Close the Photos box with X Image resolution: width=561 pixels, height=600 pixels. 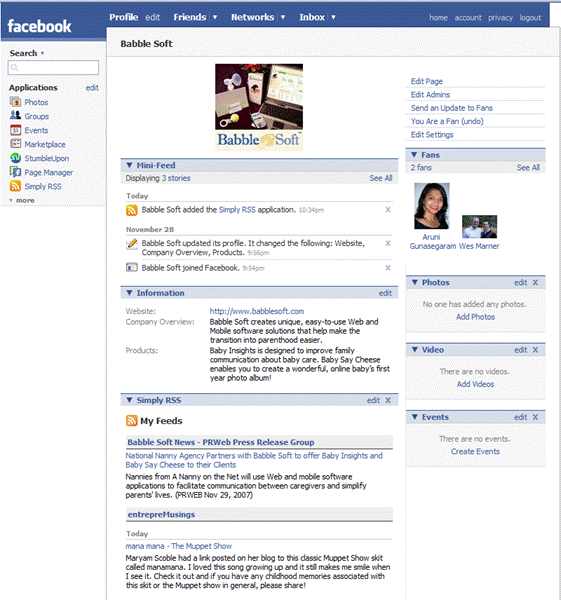[535, 282]
